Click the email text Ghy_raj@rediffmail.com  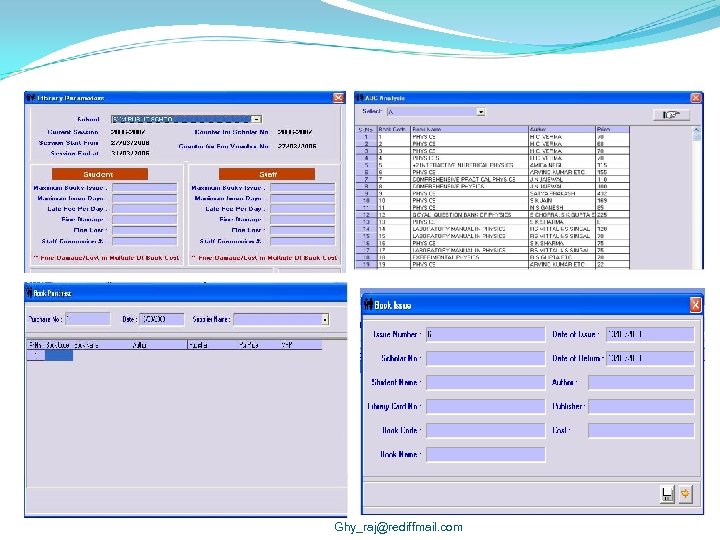coord(398,527)
